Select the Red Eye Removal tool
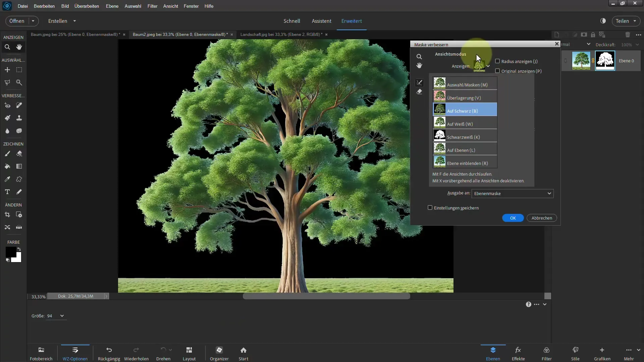 7,105
